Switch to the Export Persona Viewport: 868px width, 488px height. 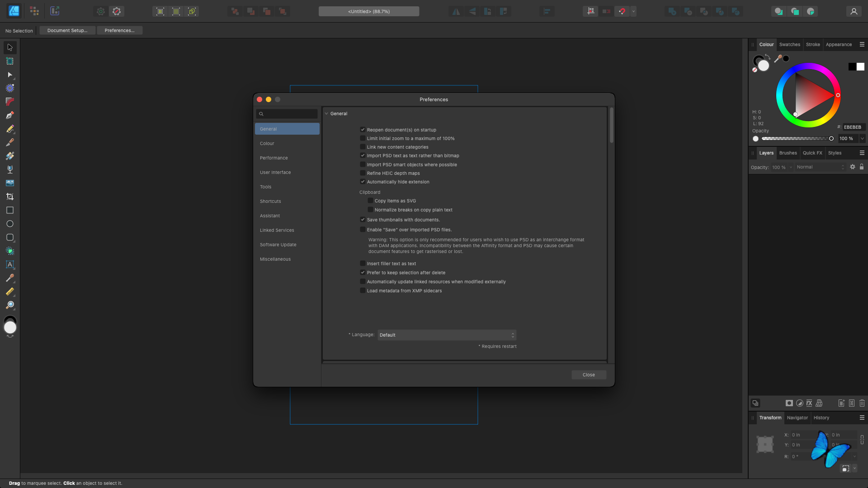tap(55, 11)
